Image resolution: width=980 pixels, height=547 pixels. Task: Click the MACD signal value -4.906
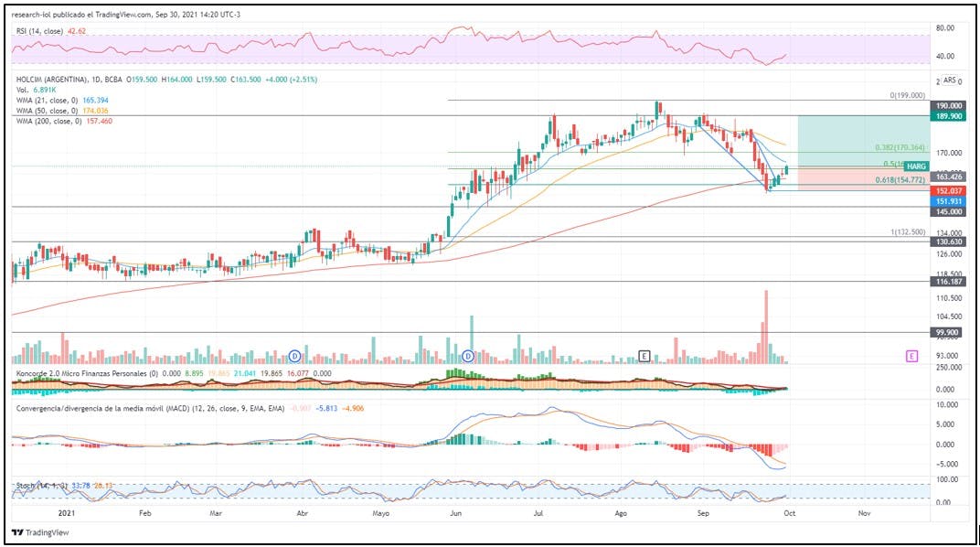[353, 409]
